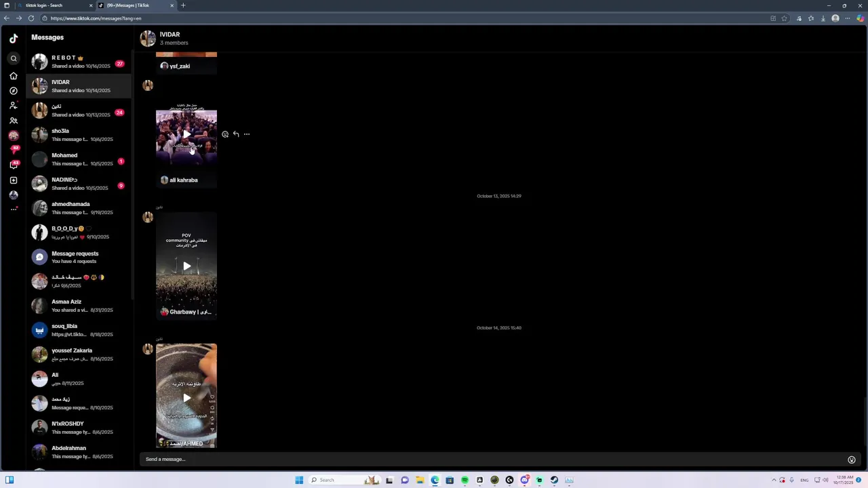Open sho3la conversation

pos(79,135)
